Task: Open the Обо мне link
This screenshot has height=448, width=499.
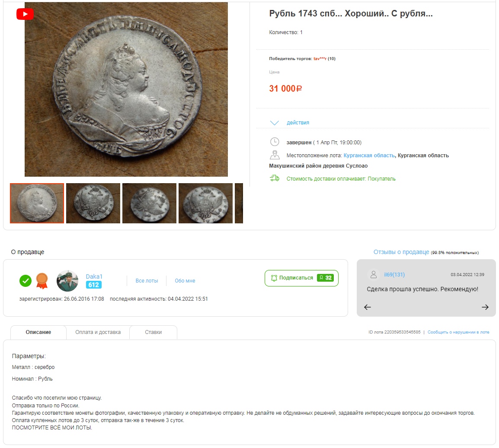Action: (185, 281)
